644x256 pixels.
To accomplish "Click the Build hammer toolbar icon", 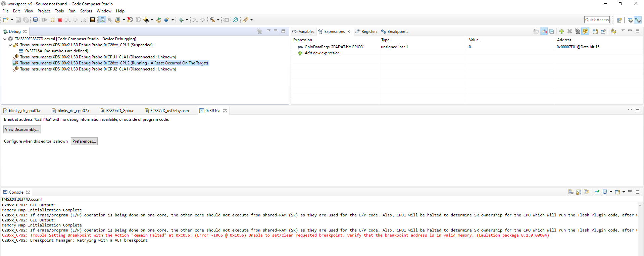I will coord(212,20).
